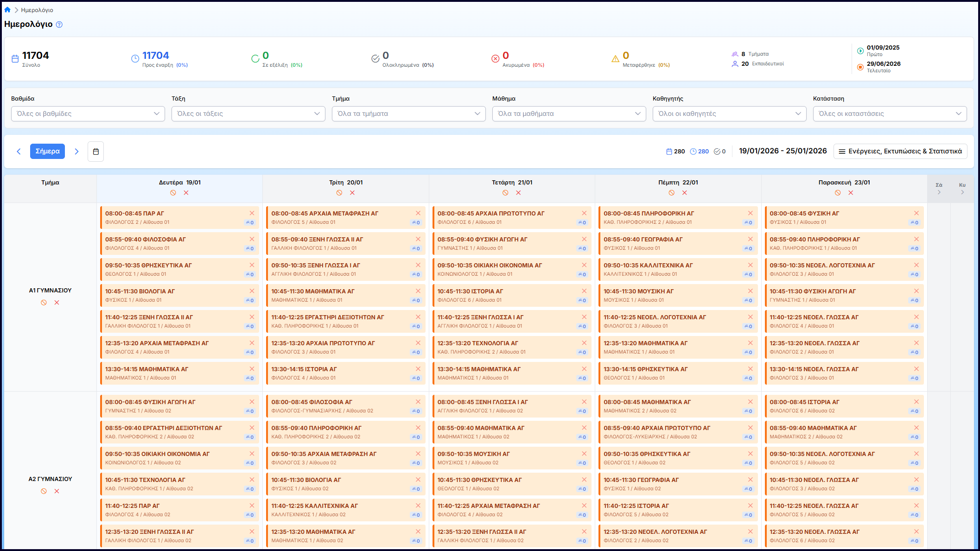This screenshot has height=551, width=980.
Task: Go to next week arrow
Action: coord(76,152)
